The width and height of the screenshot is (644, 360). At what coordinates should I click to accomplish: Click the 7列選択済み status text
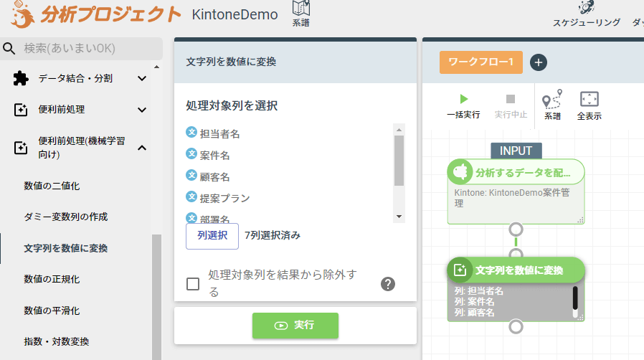[x=273, y=235]
